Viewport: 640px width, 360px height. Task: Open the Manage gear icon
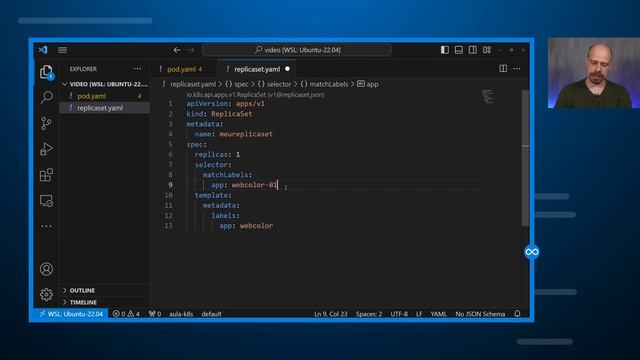[47, 294]
